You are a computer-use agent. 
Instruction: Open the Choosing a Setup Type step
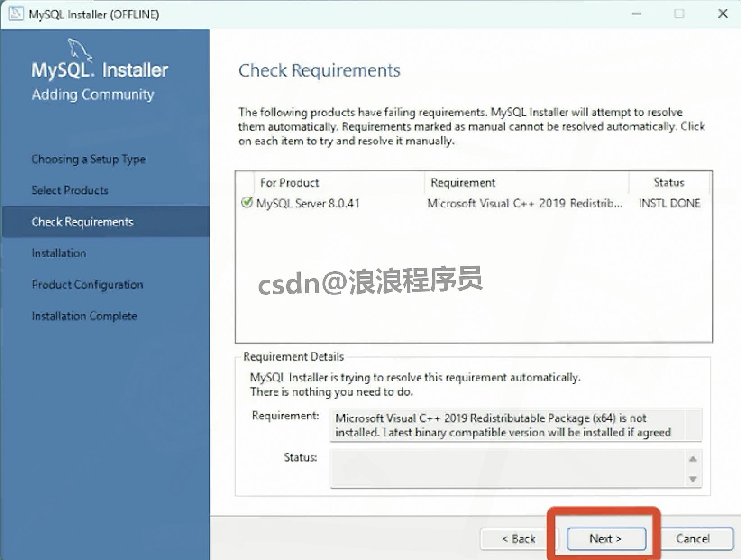[88, 159]
